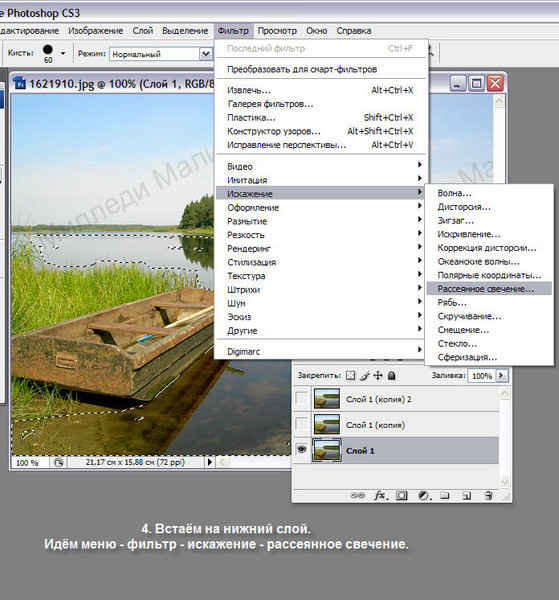Viewport: 559px width, 600px height.
Task: Open the Извлечь filter
Action: click(321, 90)
